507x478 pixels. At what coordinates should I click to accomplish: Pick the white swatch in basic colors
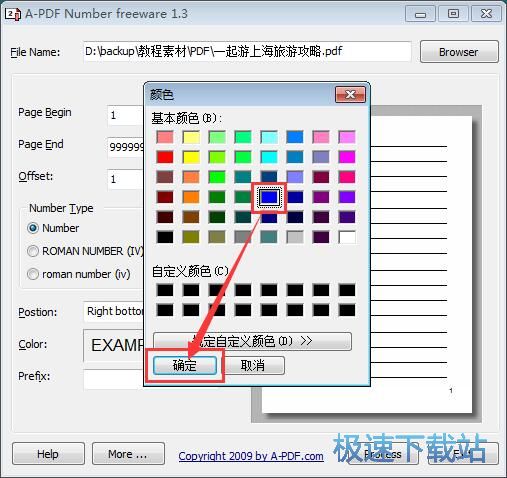tap(347, 237)
